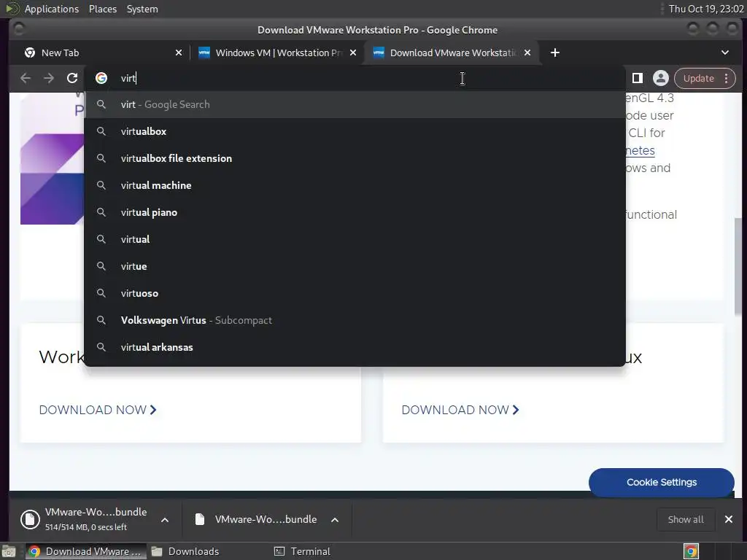Open the Places menu
This screenshot has width=747, height=560.
[102, 9]
